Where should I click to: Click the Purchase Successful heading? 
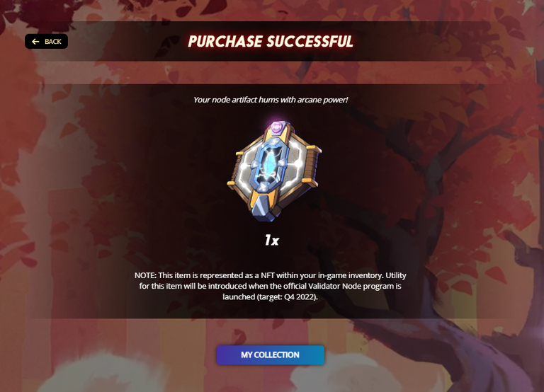tap(271, 42)
